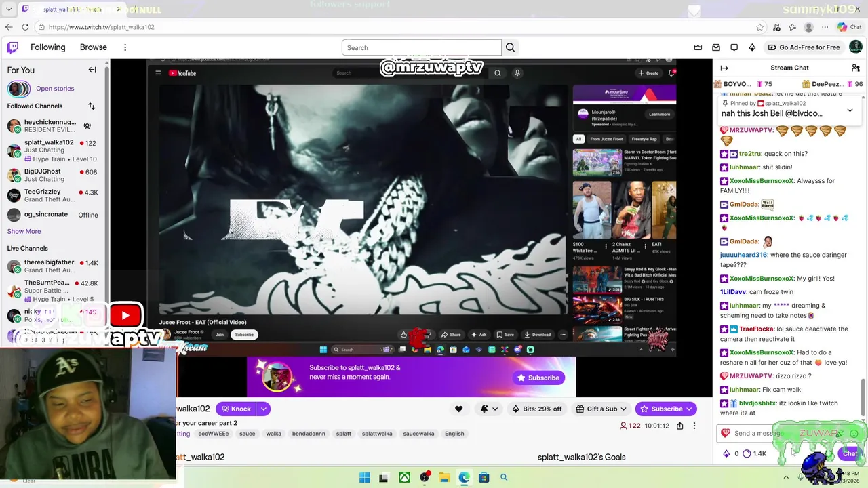Add page to browser favorites star
The width and height of the screenshot is (868, 488).
(x=760, y=27)
